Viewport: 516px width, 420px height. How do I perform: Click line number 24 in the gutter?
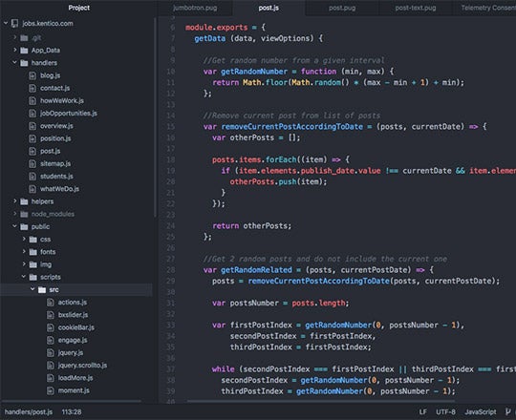pos(170,226)
